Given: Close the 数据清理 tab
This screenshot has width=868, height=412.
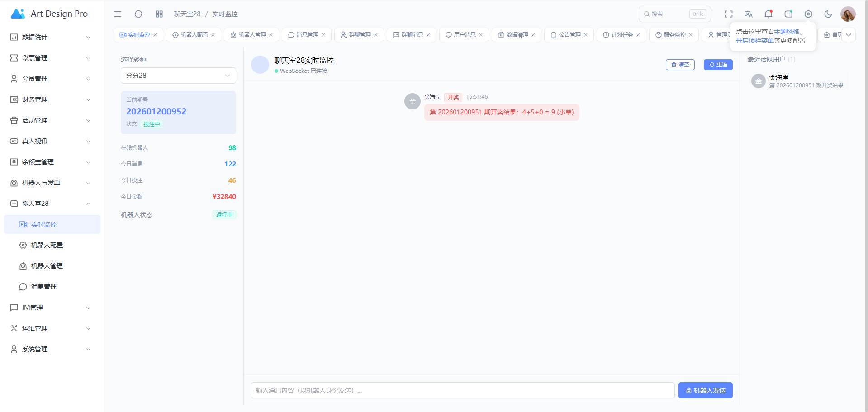Looking at the screenshot, I should click(x=533, y=35).
